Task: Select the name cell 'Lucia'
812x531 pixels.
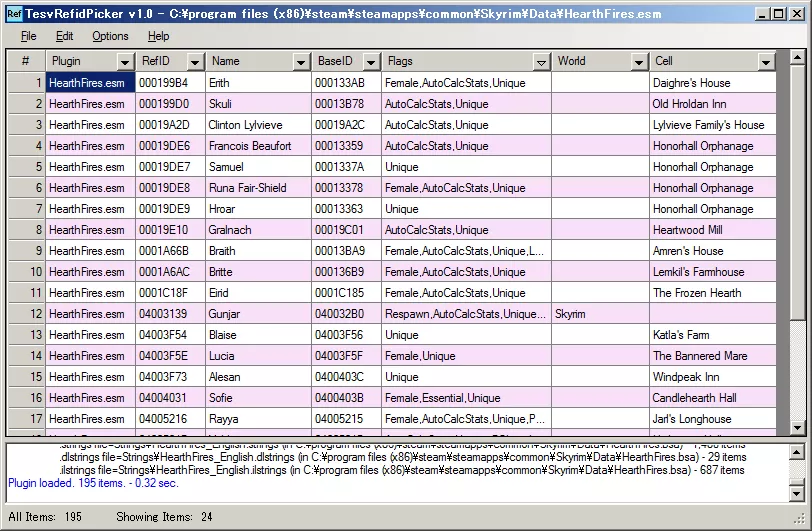Action: (x=258, y=356)
